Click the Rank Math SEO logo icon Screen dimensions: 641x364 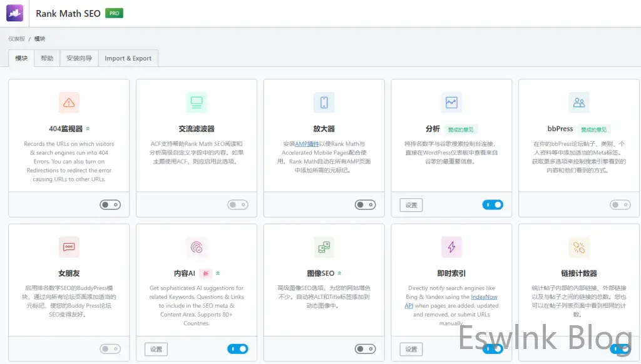pos(14,13)
